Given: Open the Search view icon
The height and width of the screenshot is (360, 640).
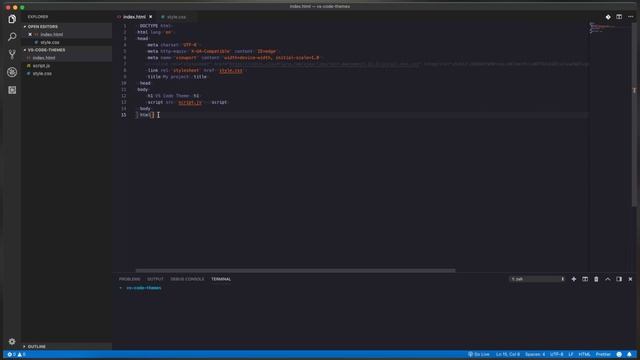Looking at the screenshot, I should coord(12,37).
